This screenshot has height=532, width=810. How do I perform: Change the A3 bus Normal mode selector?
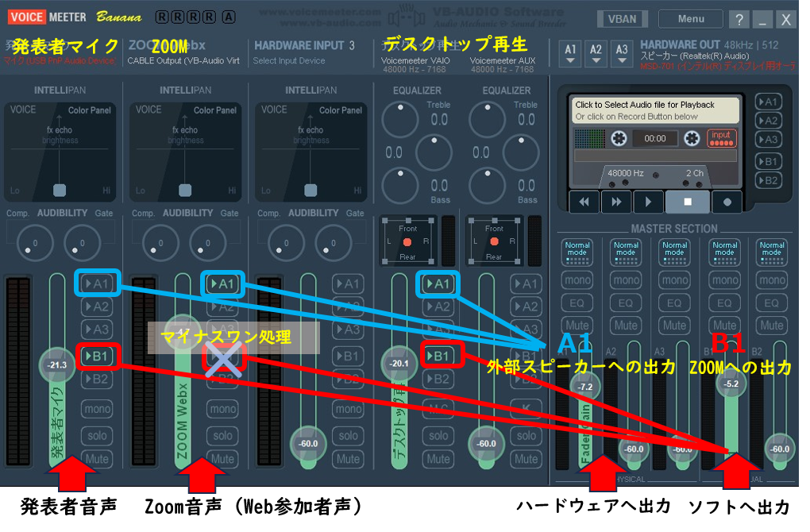coord(675,252)
